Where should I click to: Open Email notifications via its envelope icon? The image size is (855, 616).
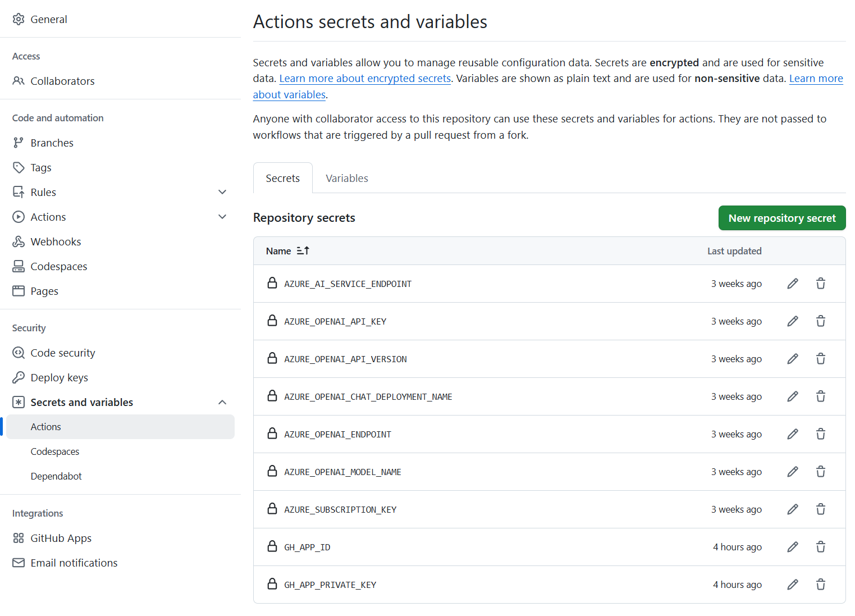19,563
